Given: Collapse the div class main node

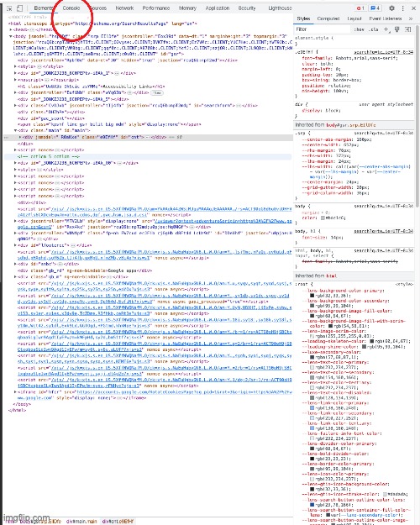Looking at the screenshot, I should (15, 130).
